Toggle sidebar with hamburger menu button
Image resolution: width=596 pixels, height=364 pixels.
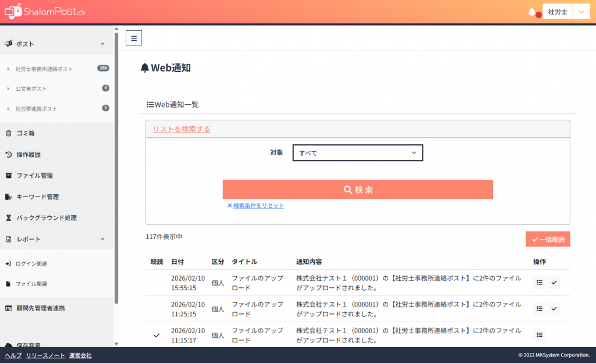(134, 38)
